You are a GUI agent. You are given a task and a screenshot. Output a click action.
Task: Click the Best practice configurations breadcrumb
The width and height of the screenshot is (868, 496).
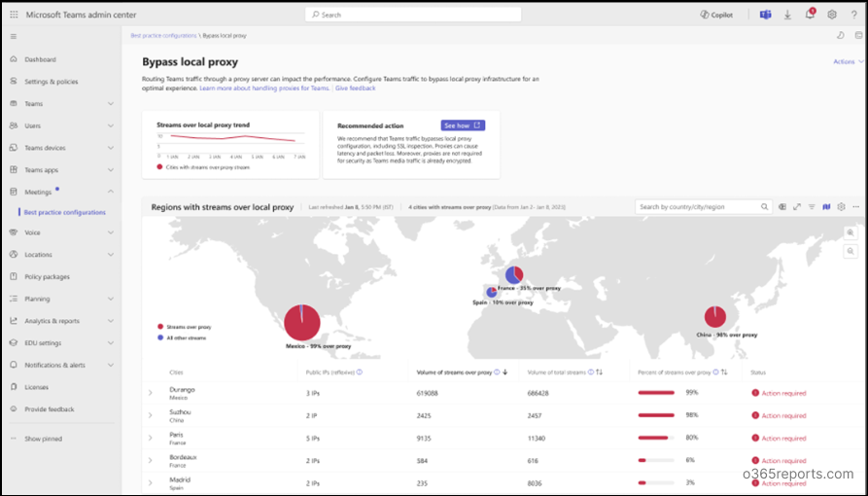tap(163, 35)
